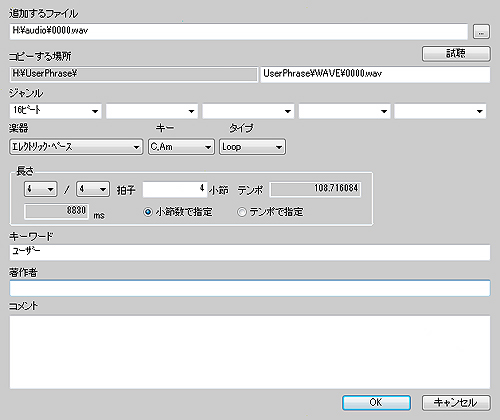Click the 小節 measure count field
Viewport: 500px width, 420px height.
pyautogui.click(x=175, y=189)
